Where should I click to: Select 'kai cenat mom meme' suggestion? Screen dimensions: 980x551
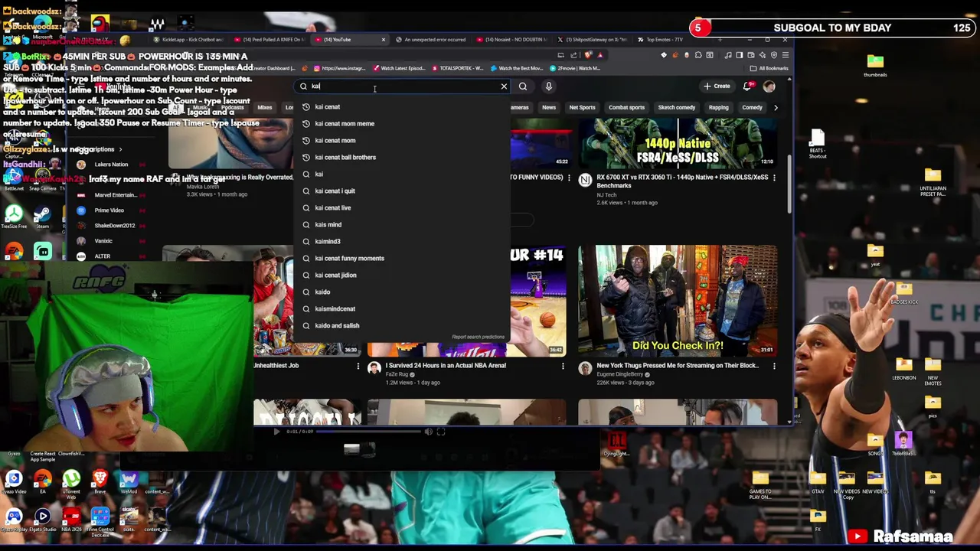tap(403, 123)
